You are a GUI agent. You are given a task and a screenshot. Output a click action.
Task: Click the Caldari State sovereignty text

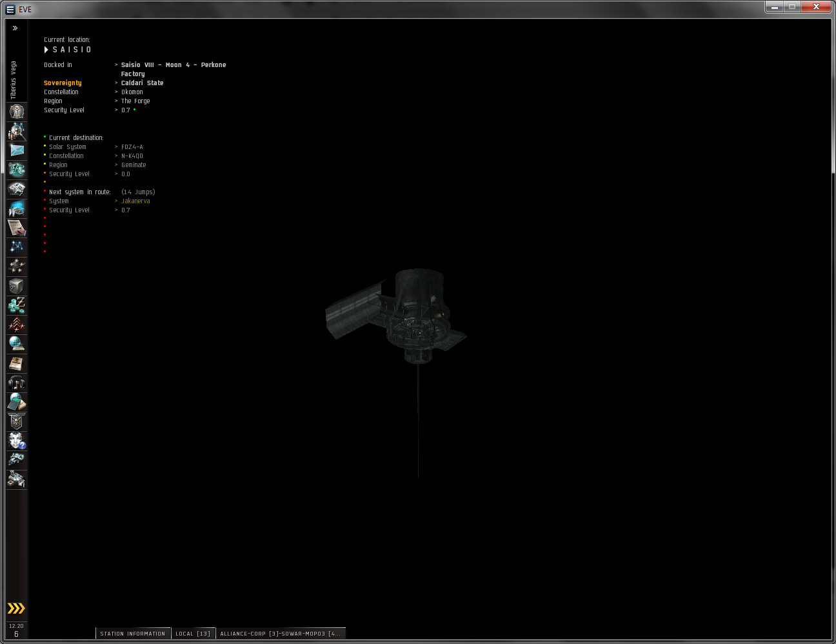(x=143, y=83)
